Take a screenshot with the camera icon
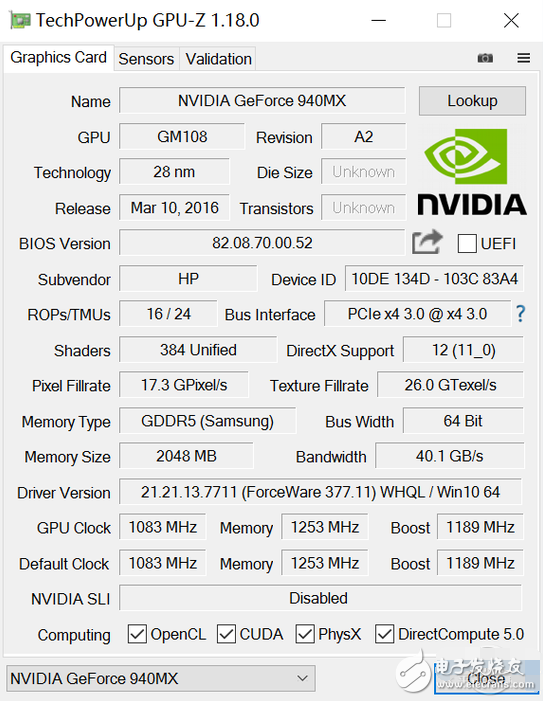This screenshot has height=701, width=543. coord(485,58)
